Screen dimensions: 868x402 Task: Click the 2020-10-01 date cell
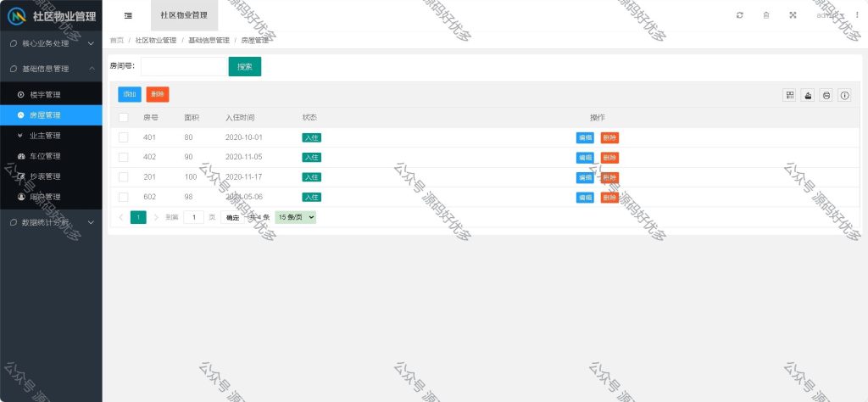[x=243, y=137]
